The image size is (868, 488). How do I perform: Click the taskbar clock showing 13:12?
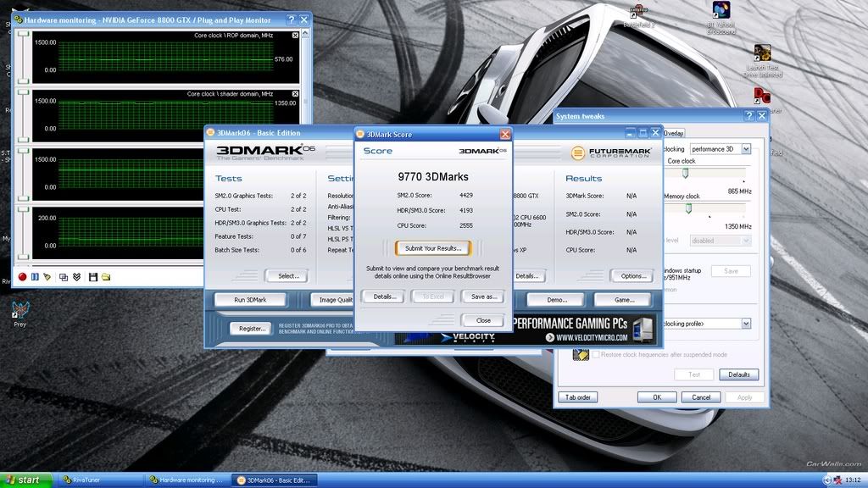tap(853, 480)
